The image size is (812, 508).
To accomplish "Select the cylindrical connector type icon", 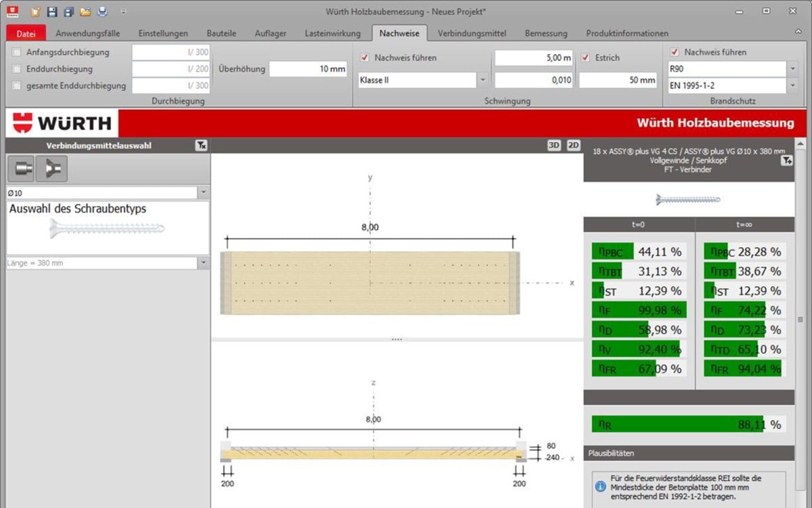I will pos(20,168).
